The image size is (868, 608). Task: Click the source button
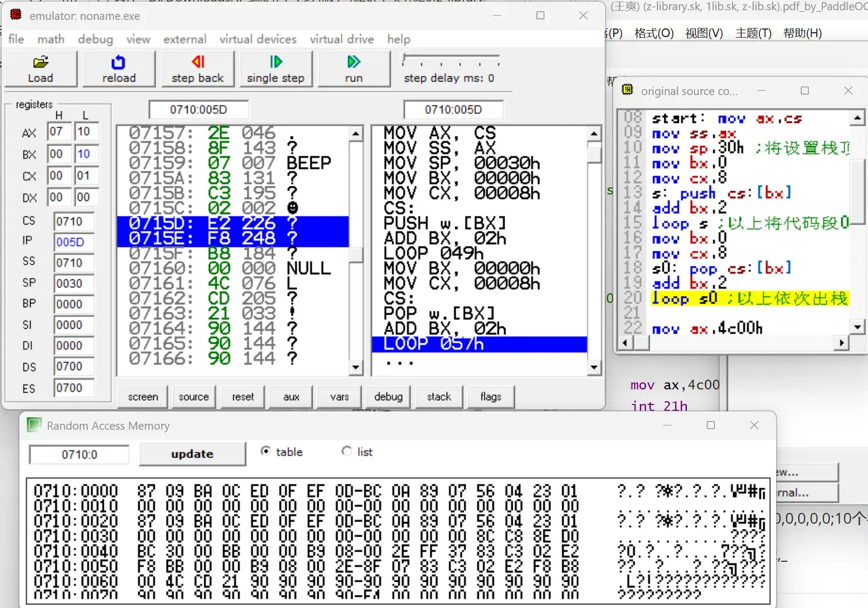pos(193,397)
